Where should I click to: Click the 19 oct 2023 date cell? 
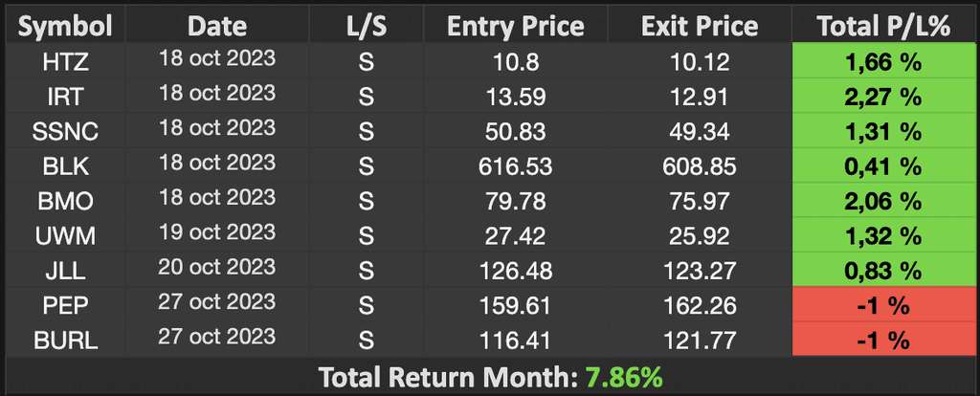(217, 233)
